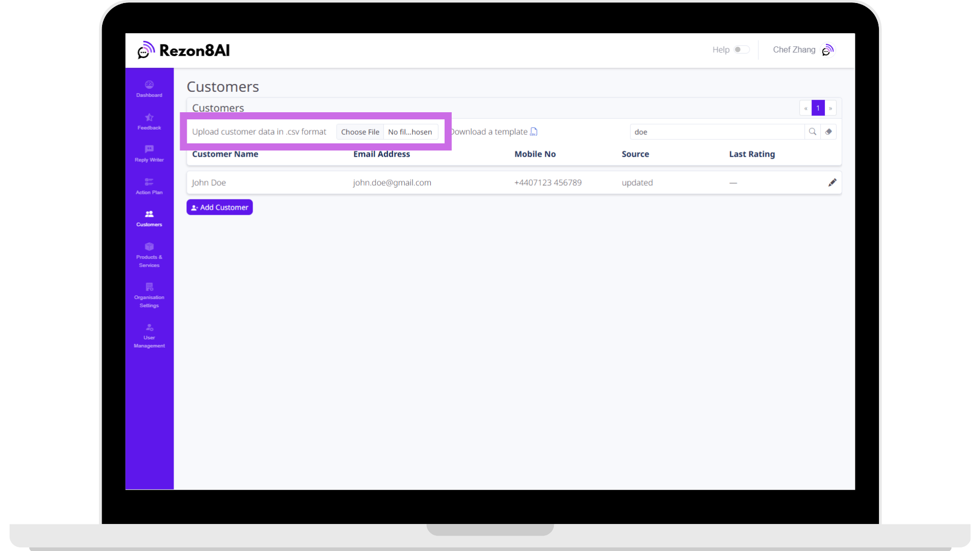Open the User Management section

coord(149,335)
